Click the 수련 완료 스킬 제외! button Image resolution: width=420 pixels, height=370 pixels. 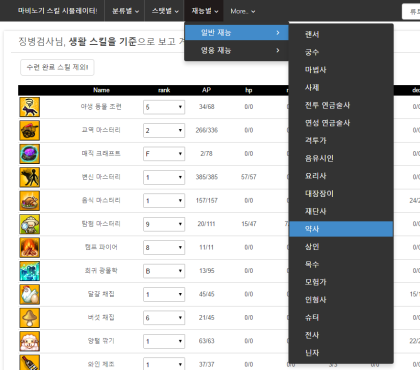57,67
